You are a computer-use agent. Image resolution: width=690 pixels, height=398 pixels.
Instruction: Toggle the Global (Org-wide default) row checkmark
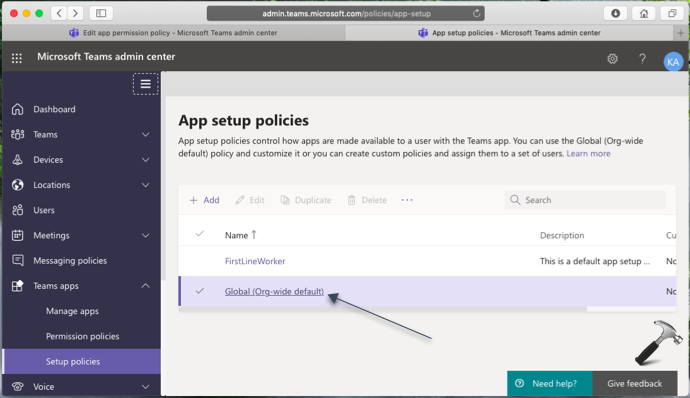click(200, 291)
